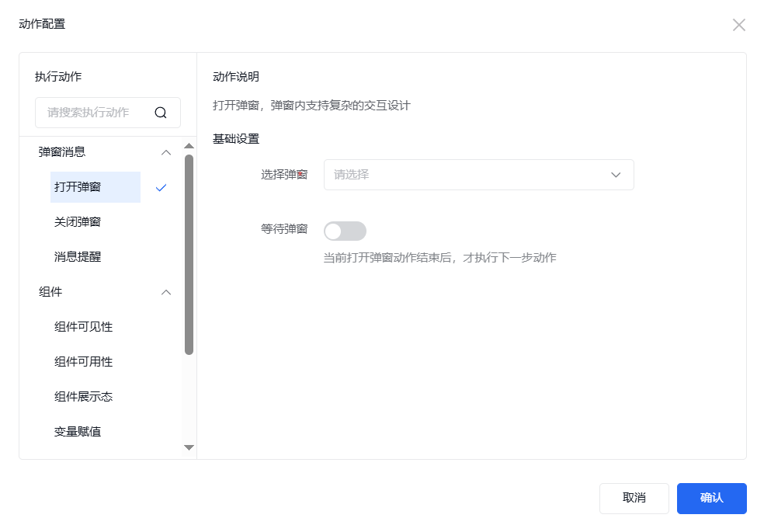Viewport: 764px width, 532px height.
Task: Click the 当前打开弹窗动作结束后 hint text
Action: tap(440, 258)
